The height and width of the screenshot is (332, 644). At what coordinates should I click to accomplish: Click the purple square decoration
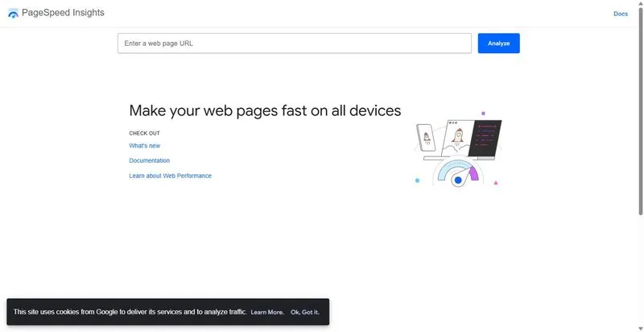[x=484, y=113]
